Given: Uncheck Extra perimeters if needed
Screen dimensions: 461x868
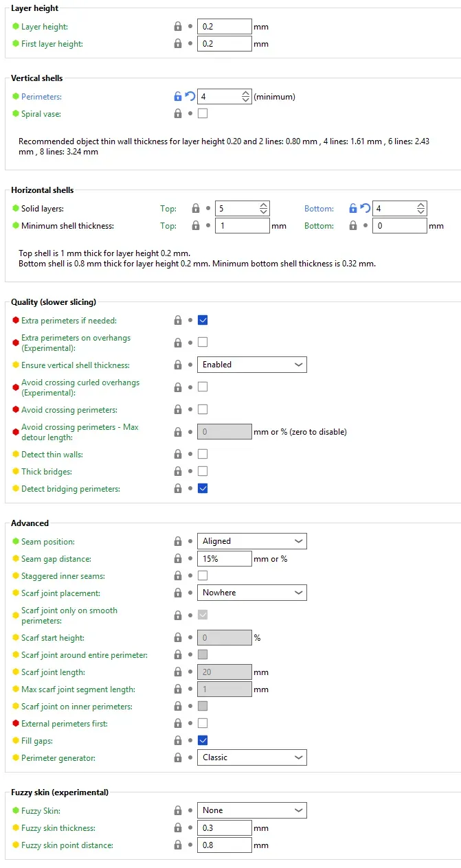Looking at the screenshot, I should [x=203, y=320].
